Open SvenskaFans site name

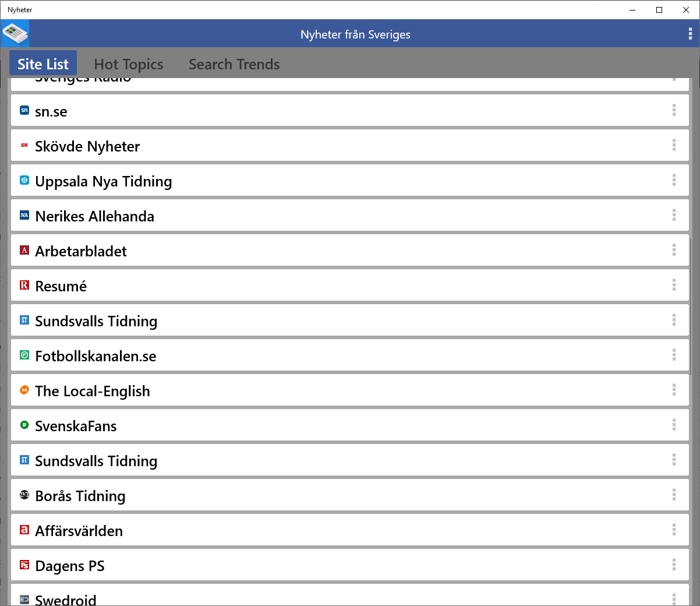coord(76,426)
